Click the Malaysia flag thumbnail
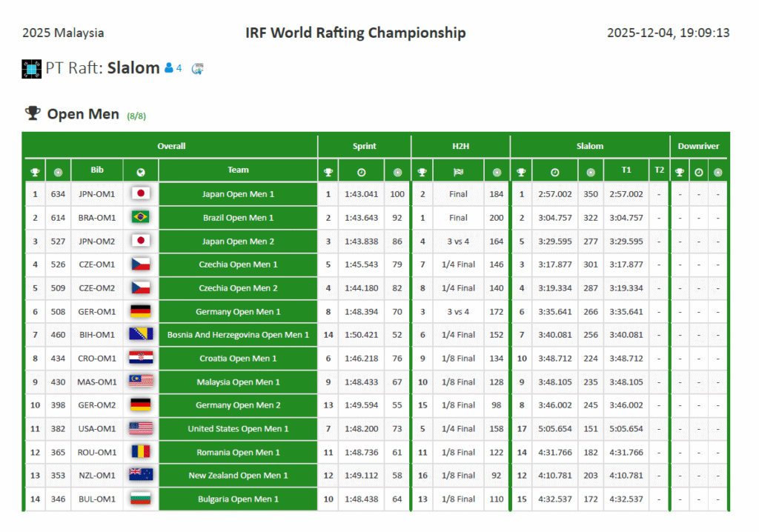 [x=141, y=382]
